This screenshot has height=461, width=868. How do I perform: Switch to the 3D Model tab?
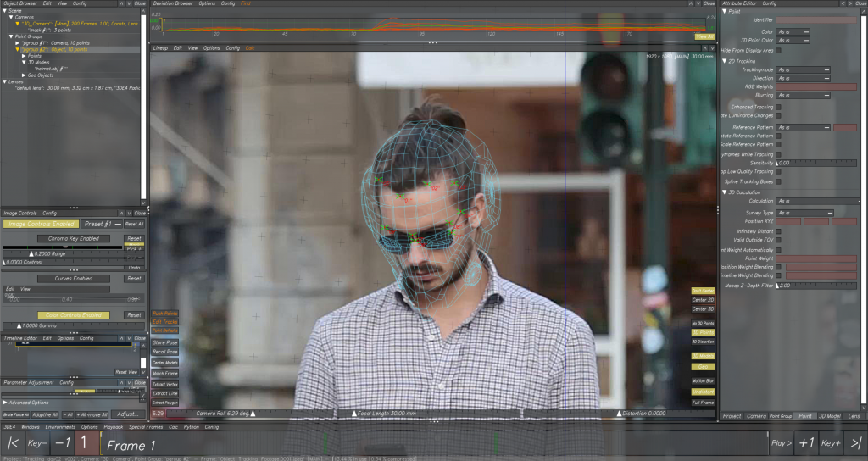[828, 416]
